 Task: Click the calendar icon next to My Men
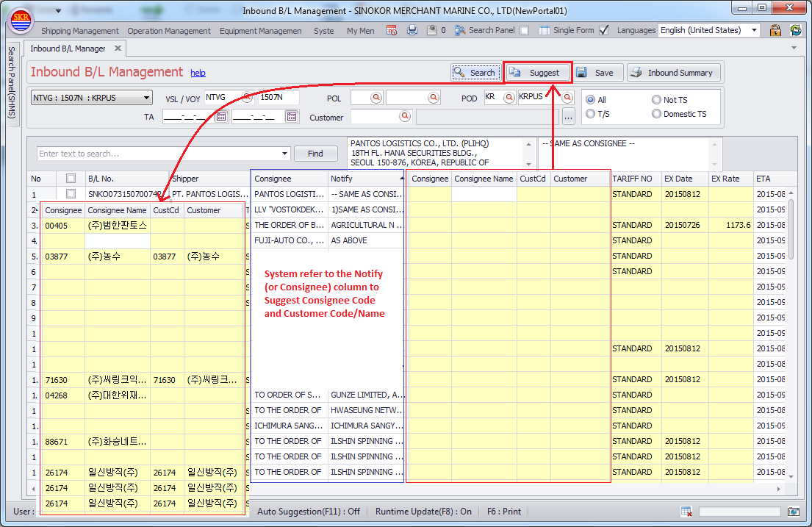click(392, 30)
